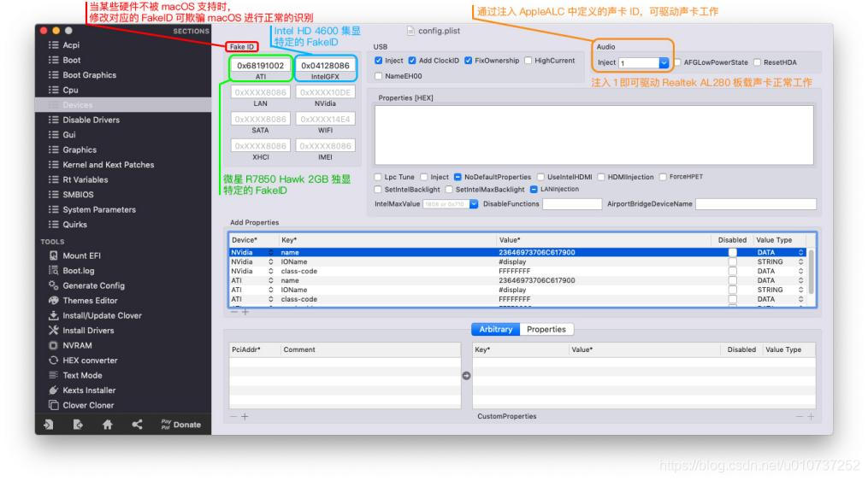Toggle FixOwnership checkbox

[469, 61]
